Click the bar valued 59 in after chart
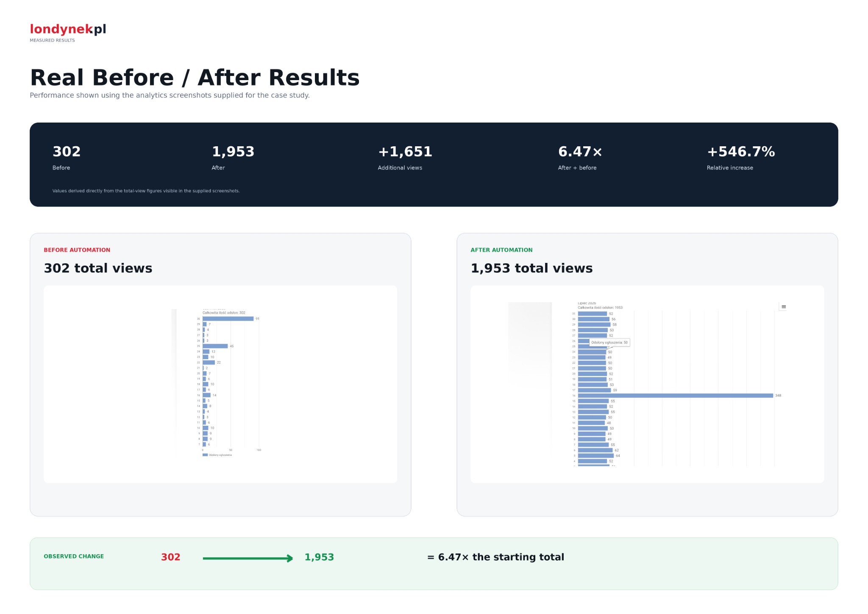The width and height of the screenshot is (868, 614). coord(595,390)
